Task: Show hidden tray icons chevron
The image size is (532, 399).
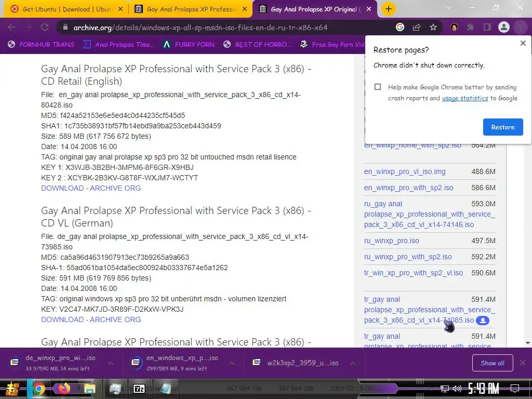Action: [x=432, y=389]
